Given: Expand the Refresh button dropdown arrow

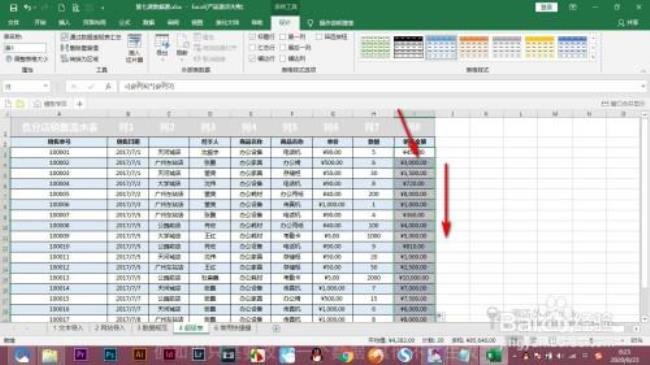Looking at the screenshot, I should click(182, 59).
